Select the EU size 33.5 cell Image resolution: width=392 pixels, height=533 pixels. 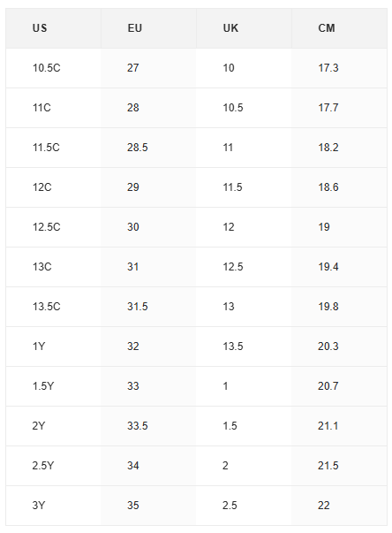(148, 426)
